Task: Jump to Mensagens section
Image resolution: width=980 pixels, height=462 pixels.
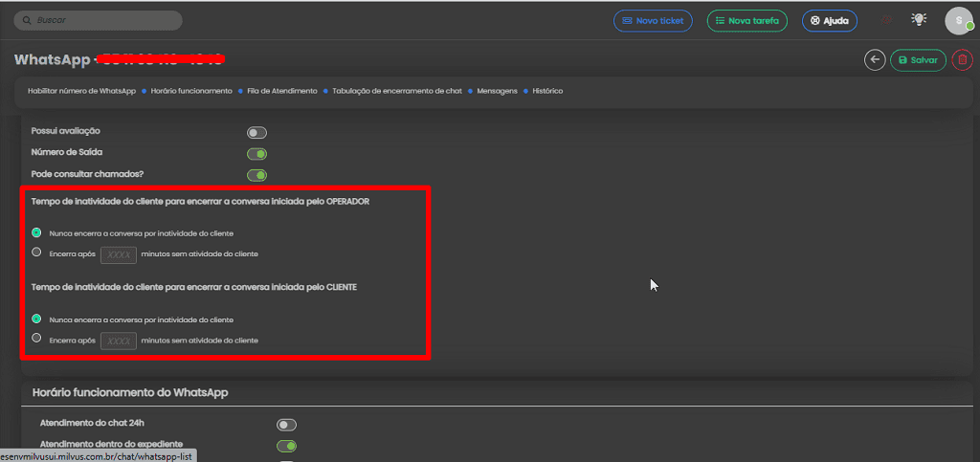Action: coord(497,91)
